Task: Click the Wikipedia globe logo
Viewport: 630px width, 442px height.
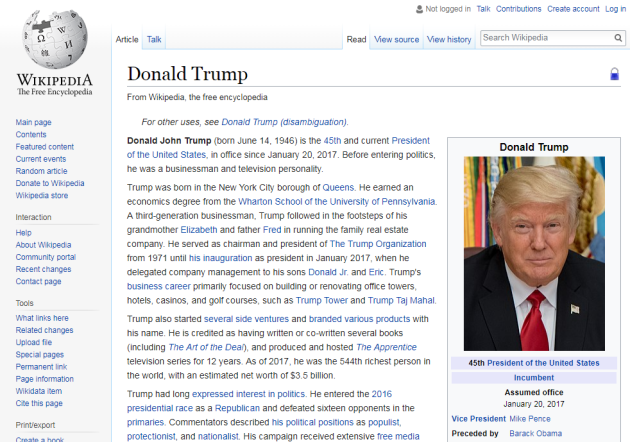Action: pos(55,39)
